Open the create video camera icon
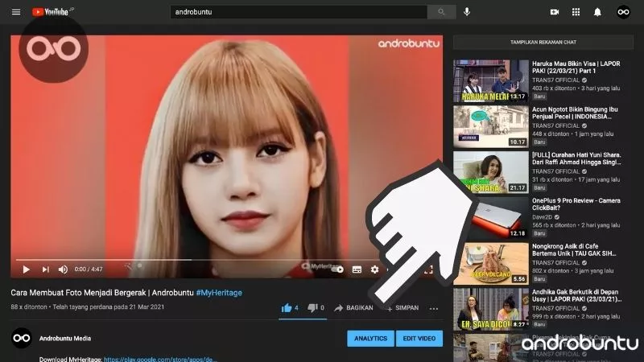Image resolution: width=644 pixels, height=362 pixels. [555, 12]
